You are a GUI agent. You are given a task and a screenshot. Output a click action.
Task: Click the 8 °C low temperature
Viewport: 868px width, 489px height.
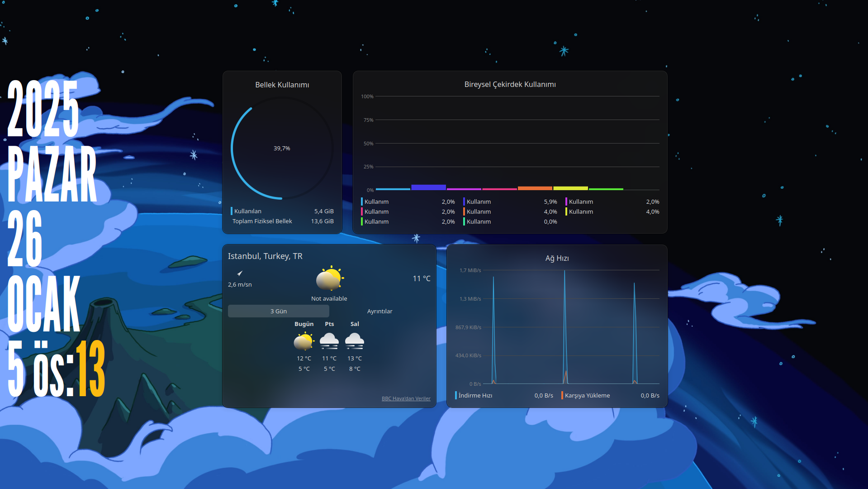355,369
